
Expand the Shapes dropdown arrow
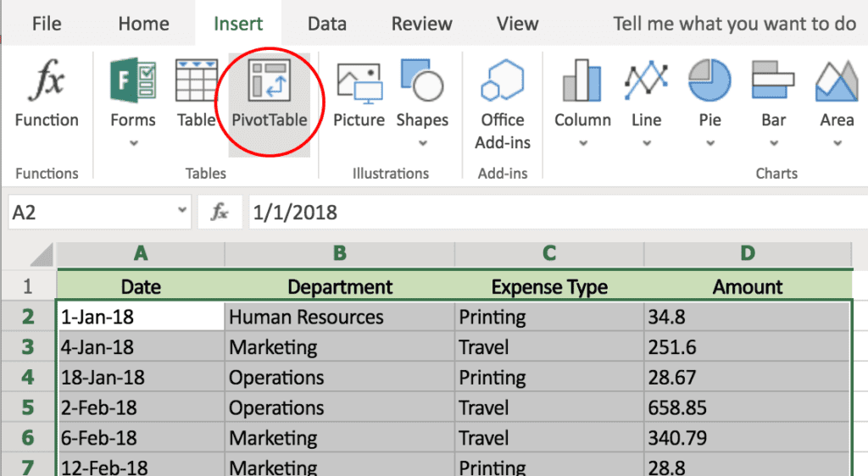(422, 143)
